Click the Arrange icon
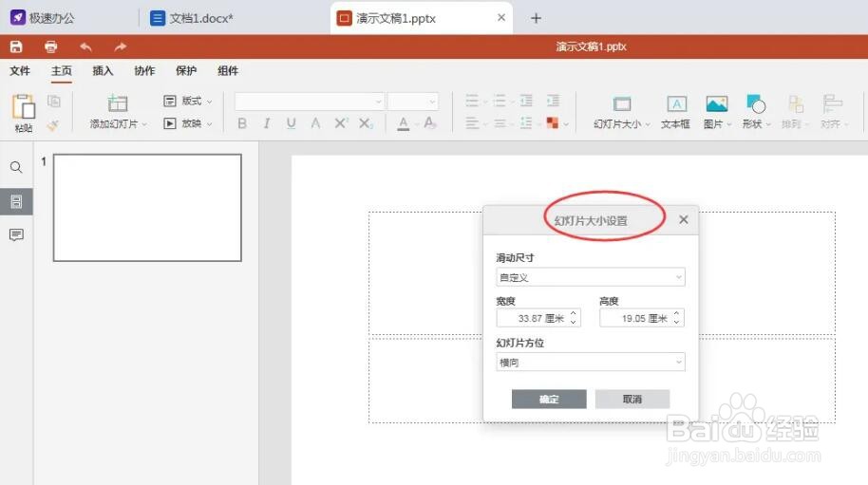 click(x=795, y=104)
